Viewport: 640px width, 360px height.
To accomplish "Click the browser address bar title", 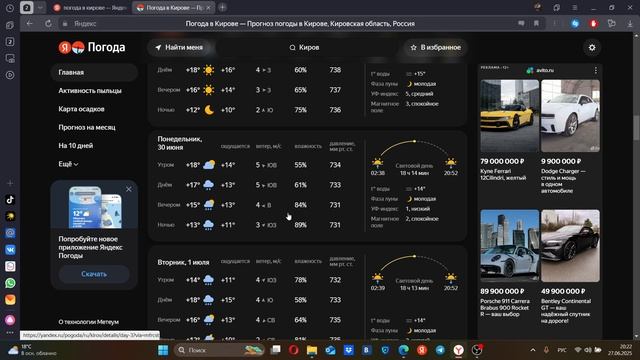I will click(x=300, y=24).
